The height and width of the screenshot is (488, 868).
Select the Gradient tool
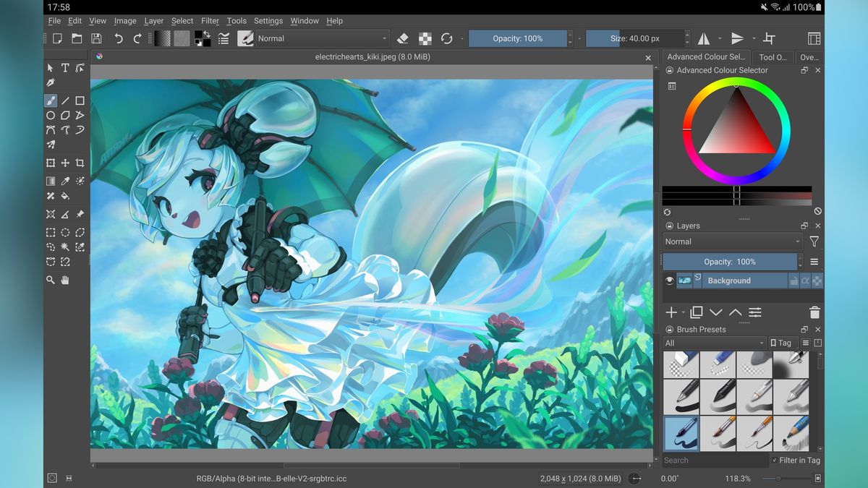pyautogui.click(x=51, y=181)
